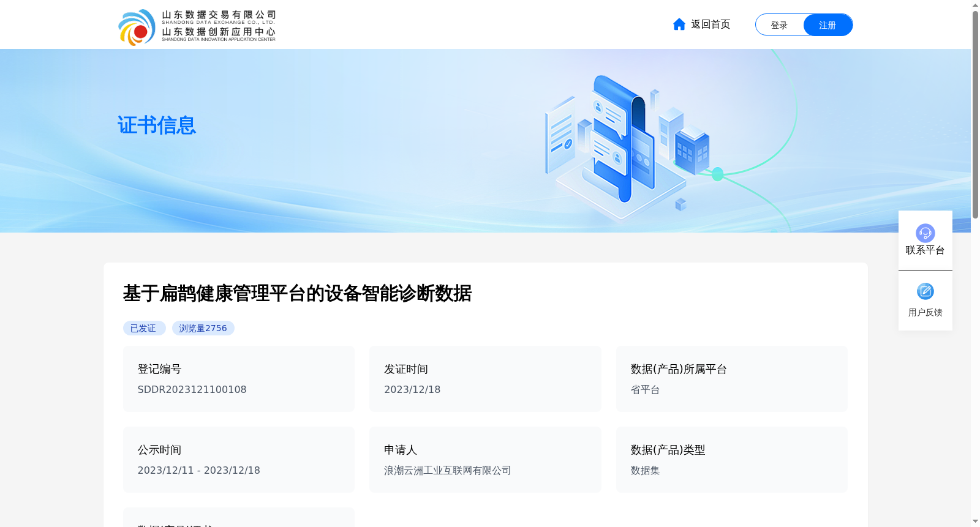Click the 数据(产品)所属平台 label
Screen dimensions: 980x527
pyautogui.click(x=679, y=369)
